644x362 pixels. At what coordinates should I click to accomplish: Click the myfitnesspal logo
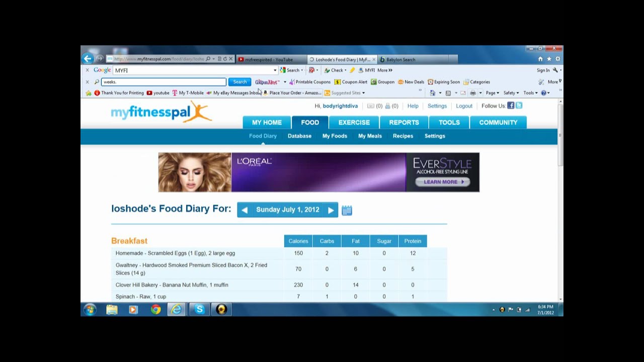[x=161, y=112]
